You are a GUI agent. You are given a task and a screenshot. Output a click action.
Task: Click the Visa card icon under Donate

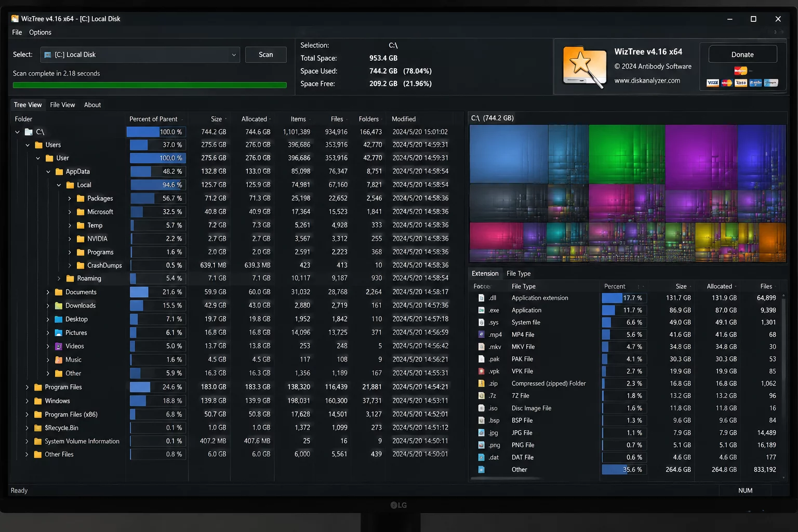[713, 83]
